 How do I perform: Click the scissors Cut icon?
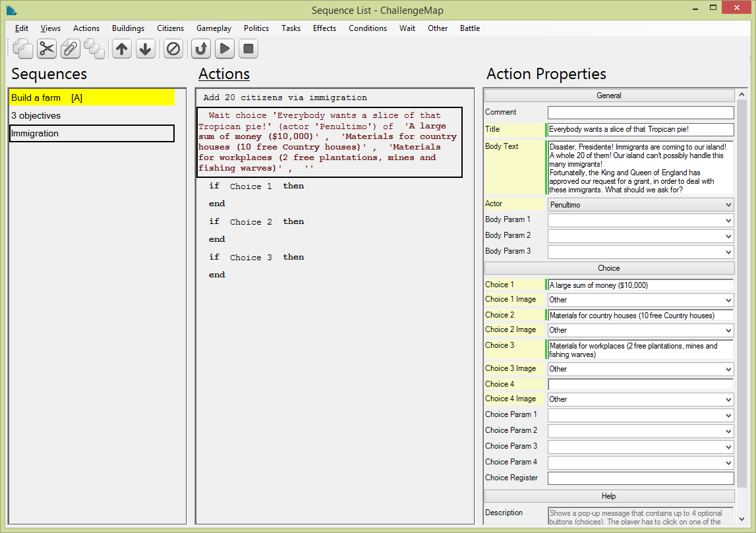pyautogui.click(x=47, y=49)
